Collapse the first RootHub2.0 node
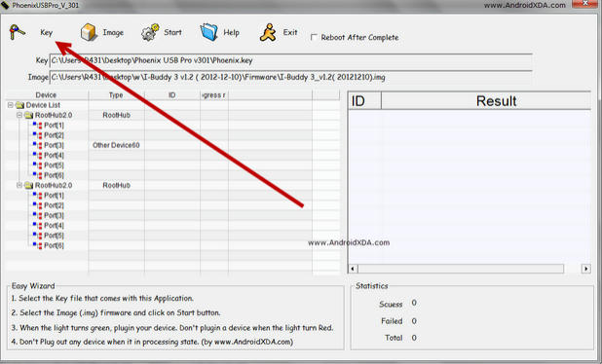 click(x=19, y=115)
